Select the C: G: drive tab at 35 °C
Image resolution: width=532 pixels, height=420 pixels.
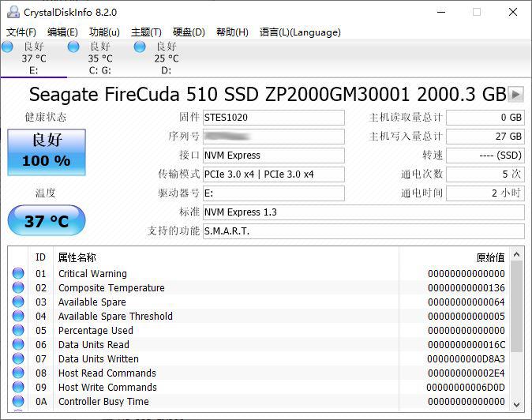click(x=100, y=58)
